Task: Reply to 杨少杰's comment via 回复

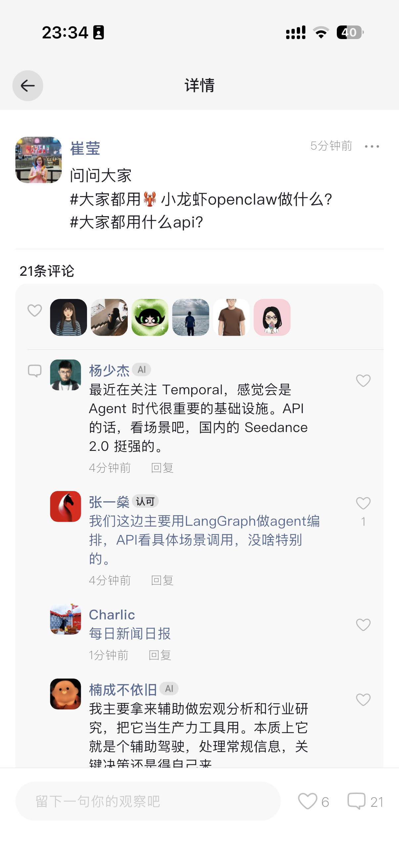Action: click(162, 468)
